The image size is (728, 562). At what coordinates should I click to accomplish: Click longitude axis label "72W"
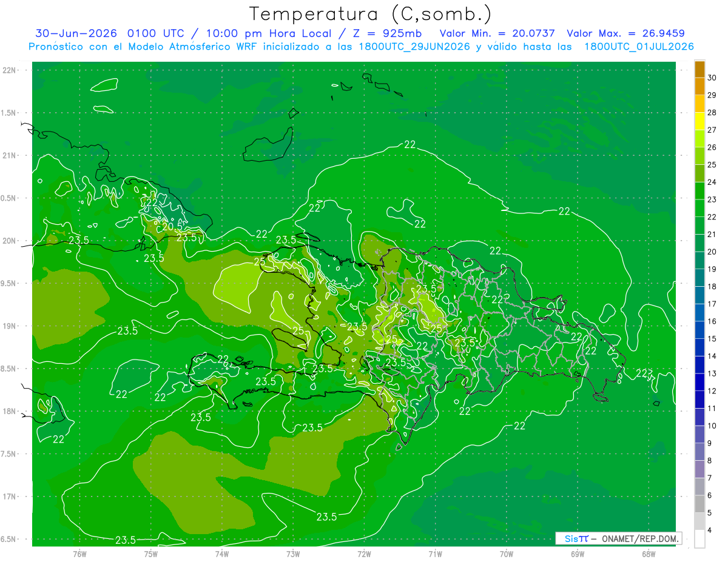[364, 554]
